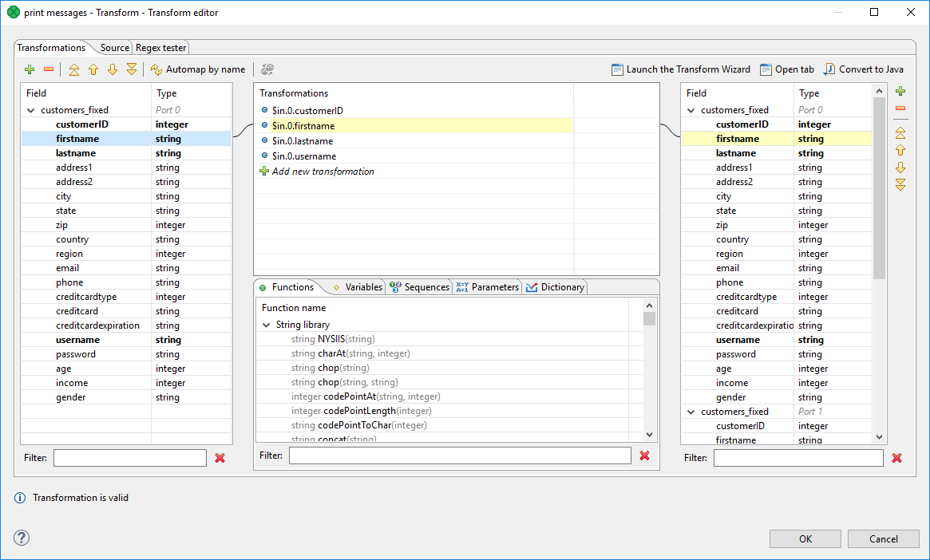Viewport: 930px width, 560px height.
Task: Clear the output fields filter with red X
Action: click(x=896, y=458)
